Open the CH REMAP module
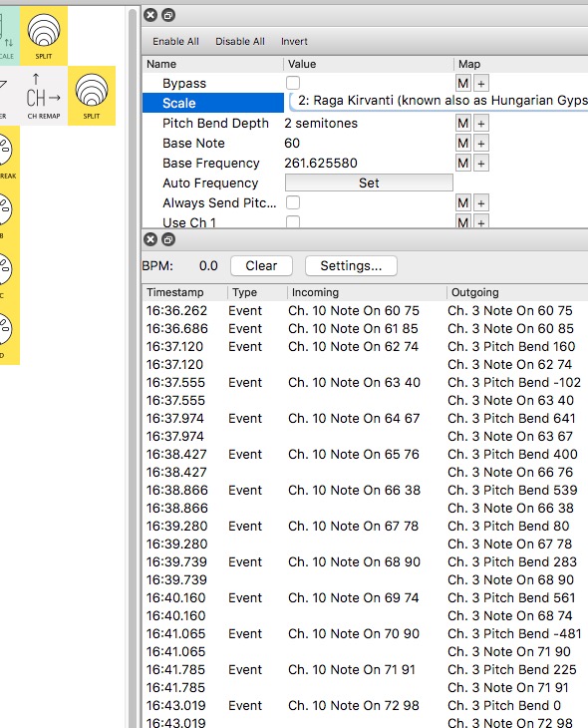Viewport: 588px width, 728px height. [x=44, y=96]
